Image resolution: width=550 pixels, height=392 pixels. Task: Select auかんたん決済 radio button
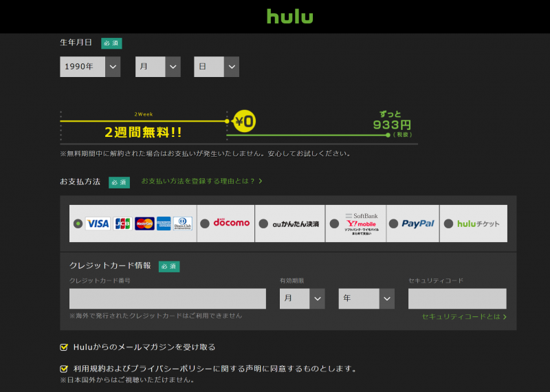click(x=263, y=224)
